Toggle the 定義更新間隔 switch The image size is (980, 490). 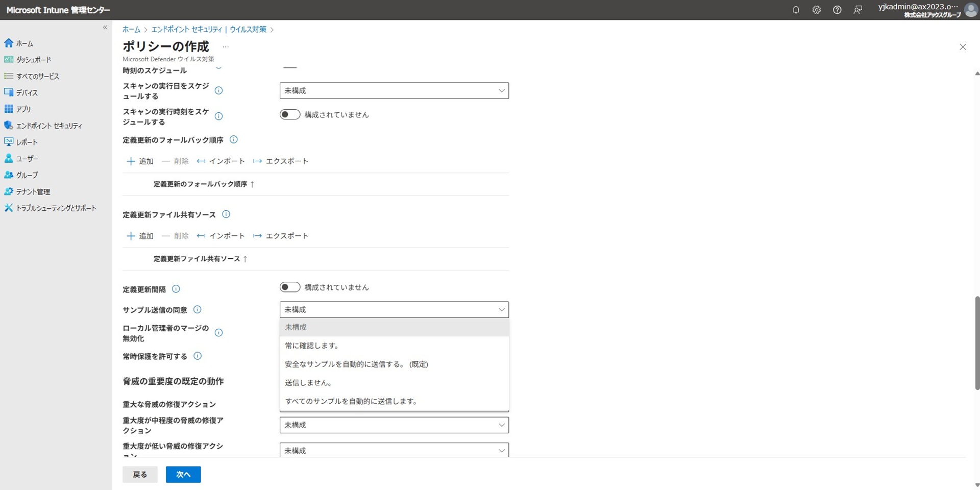(x=290, y=287)
